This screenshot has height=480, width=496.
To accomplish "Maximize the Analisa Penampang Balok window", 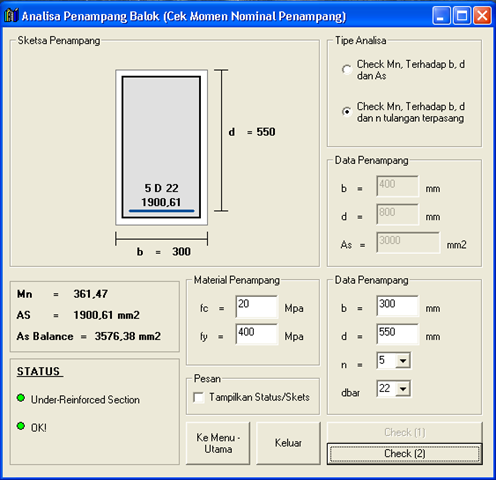I will [462, 15].
